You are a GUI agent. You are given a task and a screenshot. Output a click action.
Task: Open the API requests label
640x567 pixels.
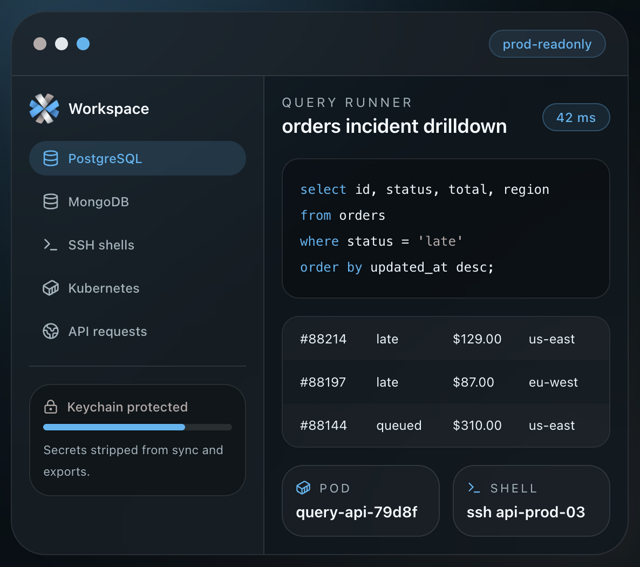pos(107,331)
